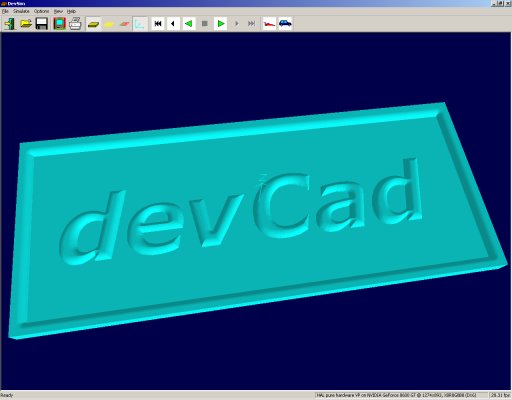Toggle the olive stock block display icon
This screenshot has width=512, height=400.
click(93, 24)
